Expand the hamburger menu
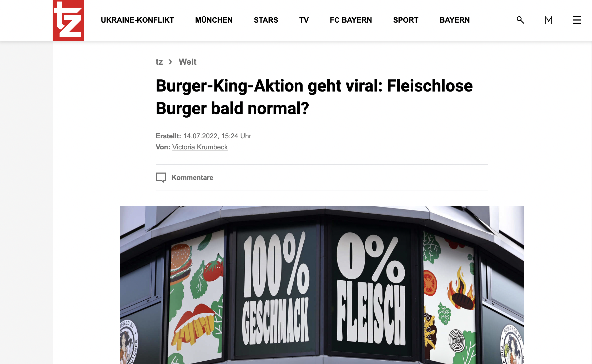Screen dimensions: 592x364 (577, 20)
